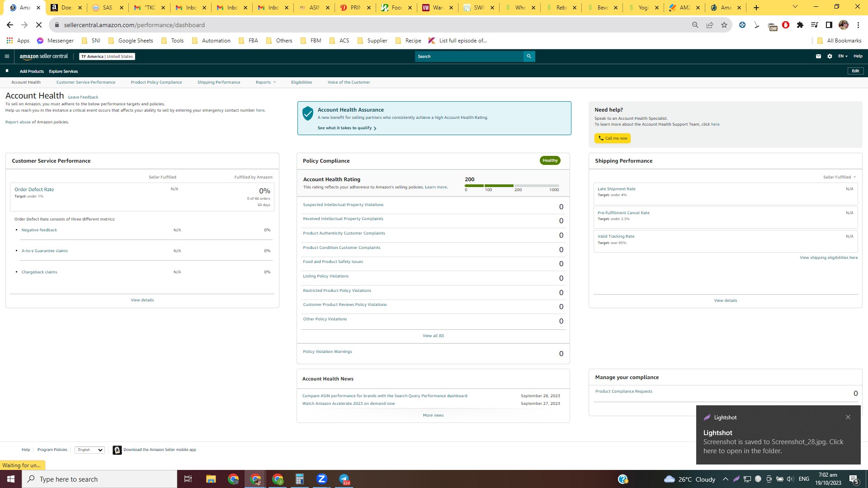Open Product Compliance Requests

tap(623, 391)
